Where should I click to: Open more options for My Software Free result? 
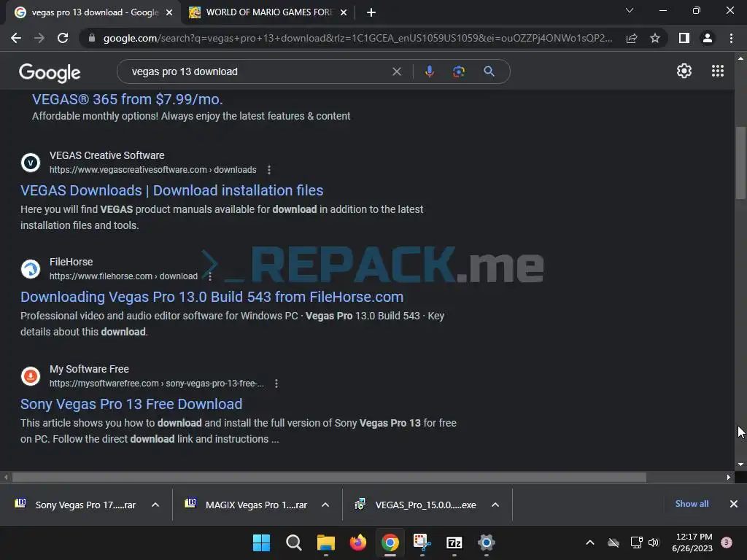tap(276, 384)
